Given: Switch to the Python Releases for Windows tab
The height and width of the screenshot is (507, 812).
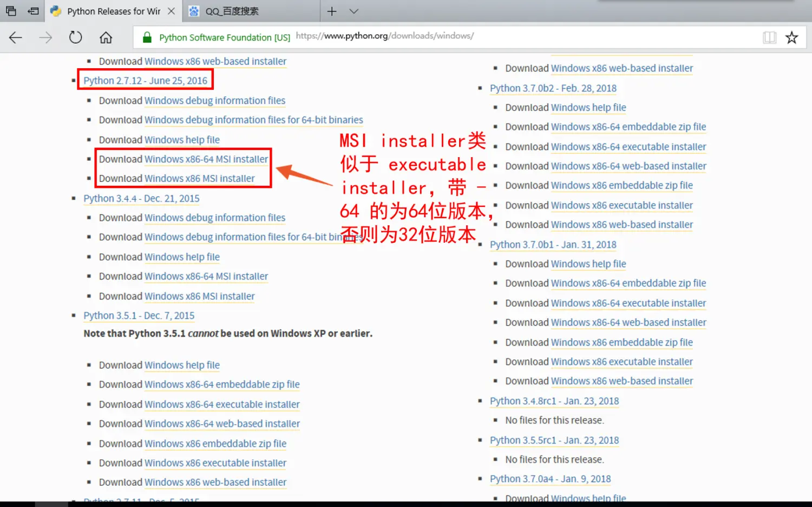Looking at the screenshot, I should 114,11.
